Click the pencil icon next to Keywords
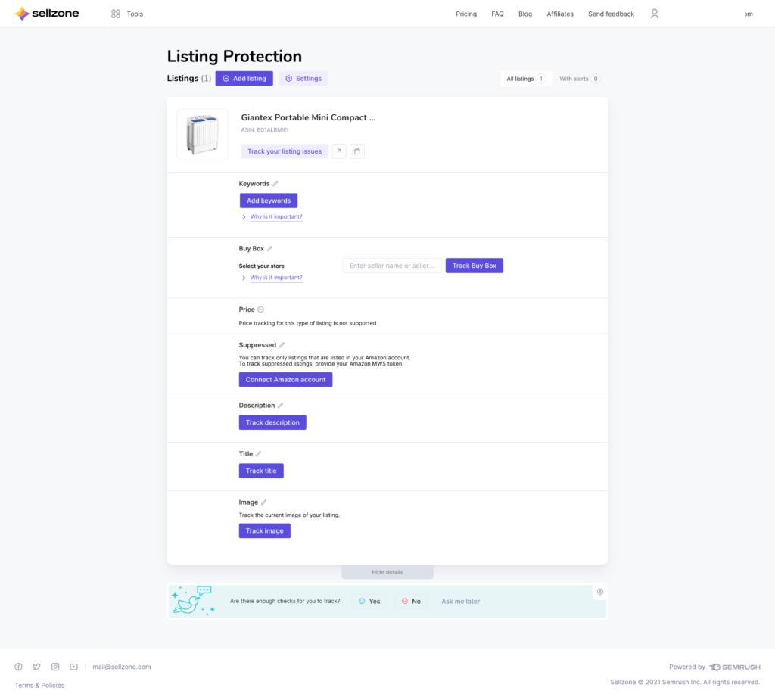The image size is (775, 700). pyautogui.click(x=275, y=184)
